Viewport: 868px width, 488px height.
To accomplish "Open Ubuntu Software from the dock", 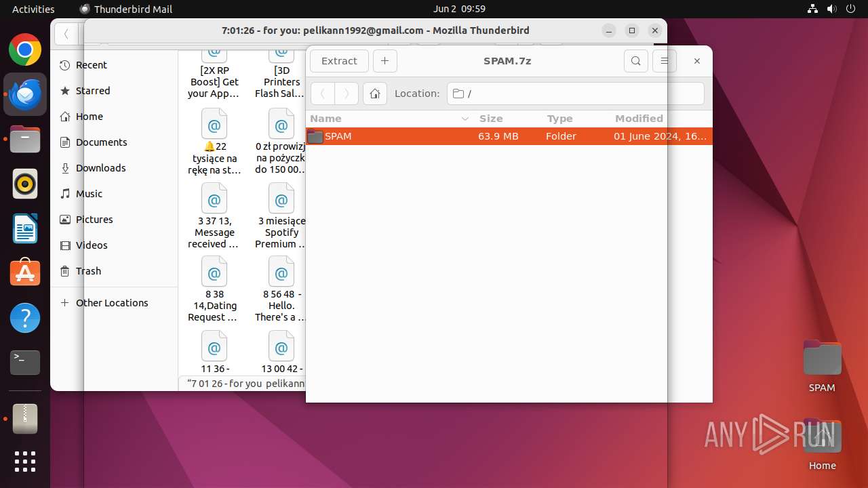I will click(25, 273).
